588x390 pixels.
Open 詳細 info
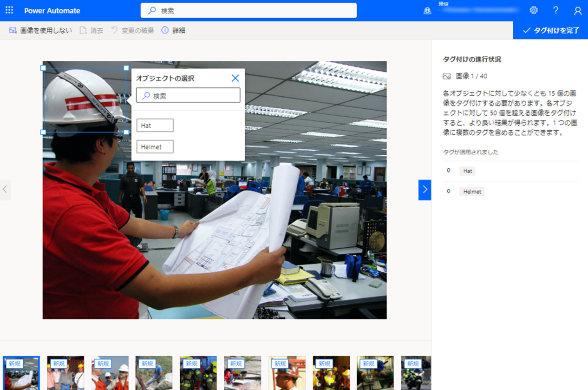[x=173, y=30]
